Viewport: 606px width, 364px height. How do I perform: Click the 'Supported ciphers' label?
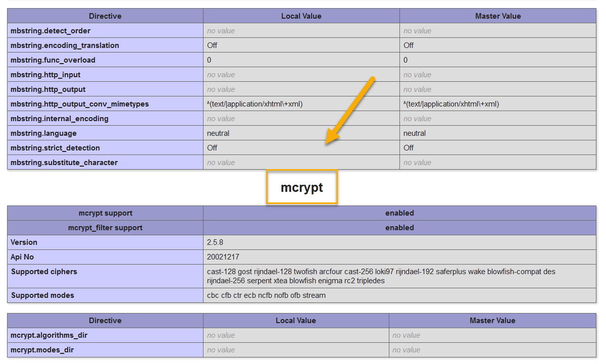coord(44,272)
